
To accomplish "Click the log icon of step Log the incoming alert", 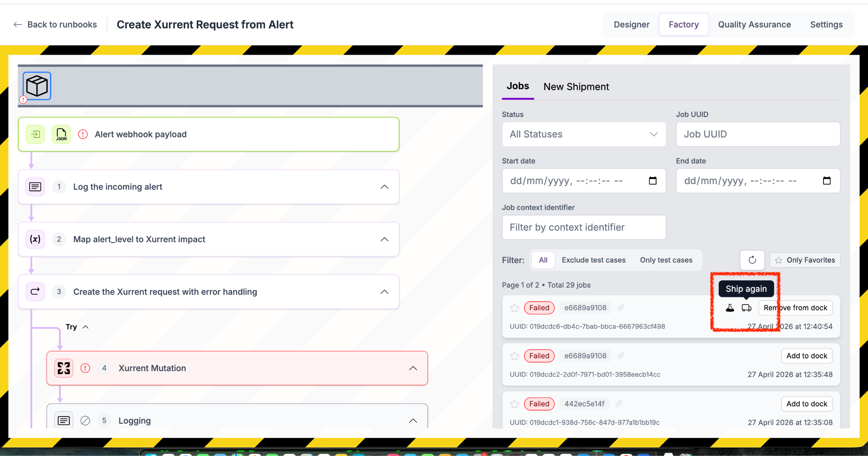I will click(35, 187).
